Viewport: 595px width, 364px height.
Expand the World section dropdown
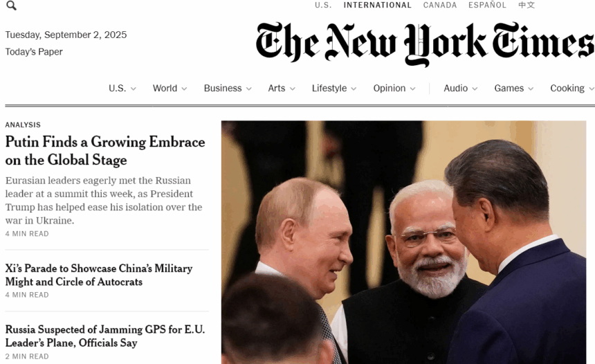(170, 89)
